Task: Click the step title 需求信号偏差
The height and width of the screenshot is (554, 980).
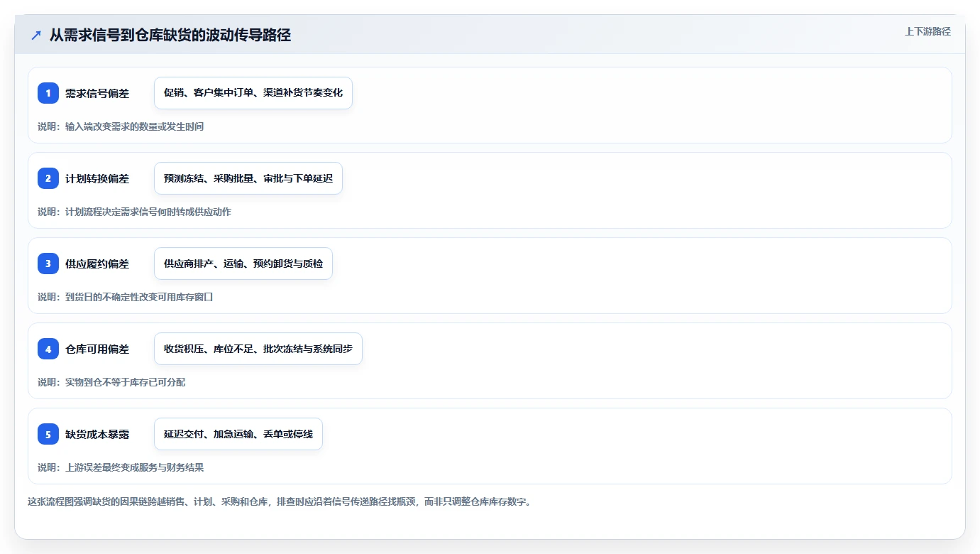Action: [x=97, y=93]
